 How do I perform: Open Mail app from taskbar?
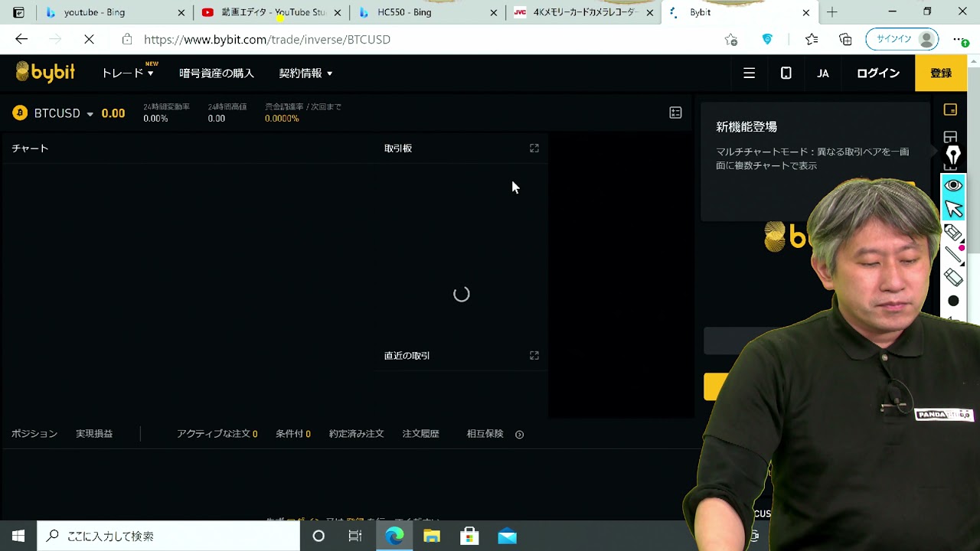tap(507, 536)
